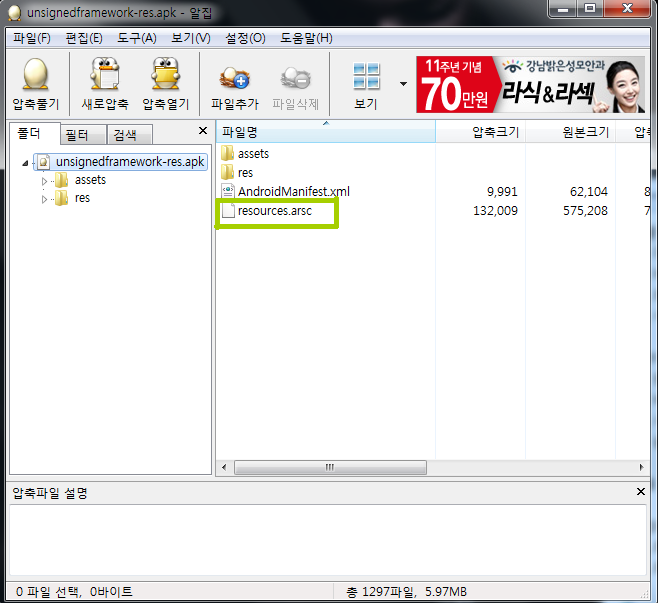This screenshot has height=603, width=658.
Task: Collapse the unsignedframework-res.apk tree root
Action: click(24, 163)
